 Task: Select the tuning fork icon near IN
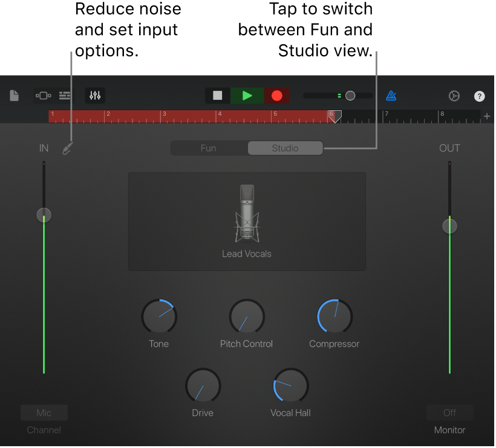(x=67, y=148)
